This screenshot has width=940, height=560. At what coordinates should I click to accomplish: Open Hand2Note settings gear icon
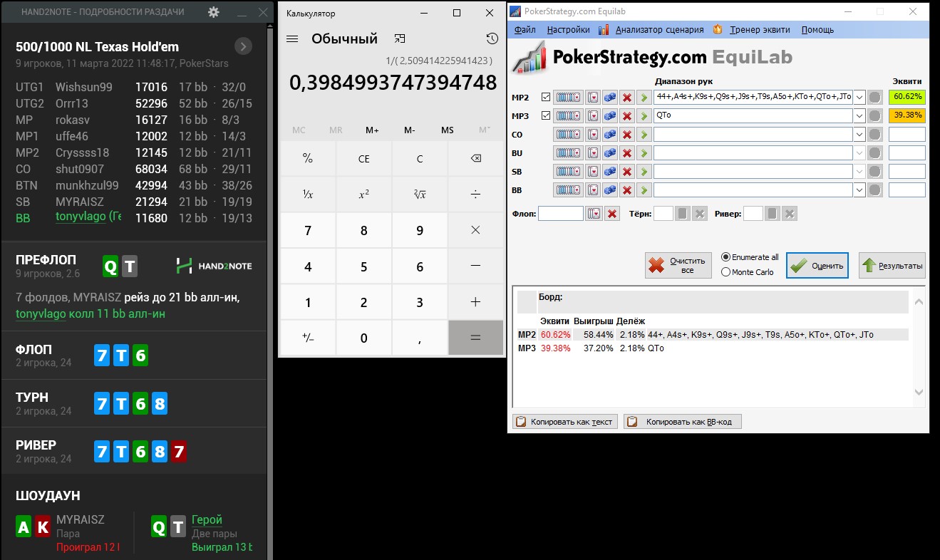[213, 12]
